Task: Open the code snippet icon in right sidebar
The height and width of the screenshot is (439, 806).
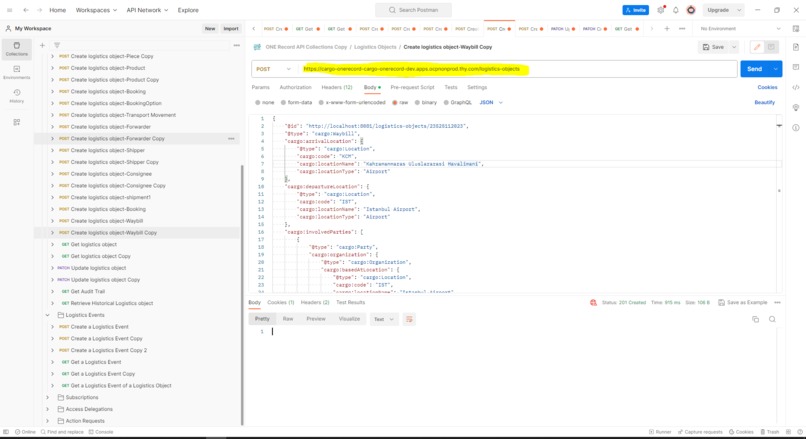Action: [x=796, y=87]
